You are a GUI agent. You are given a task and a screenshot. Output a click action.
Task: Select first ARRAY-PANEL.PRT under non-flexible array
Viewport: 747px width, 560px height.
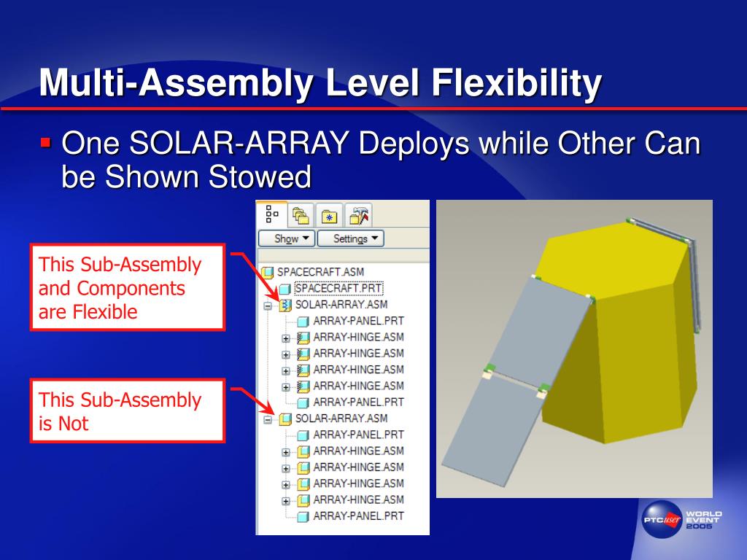coord(358,435)
